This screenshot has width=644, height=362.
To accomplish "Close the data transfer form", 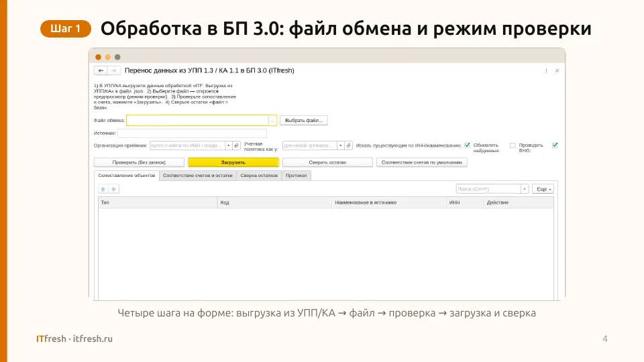I will coord(557,70).
